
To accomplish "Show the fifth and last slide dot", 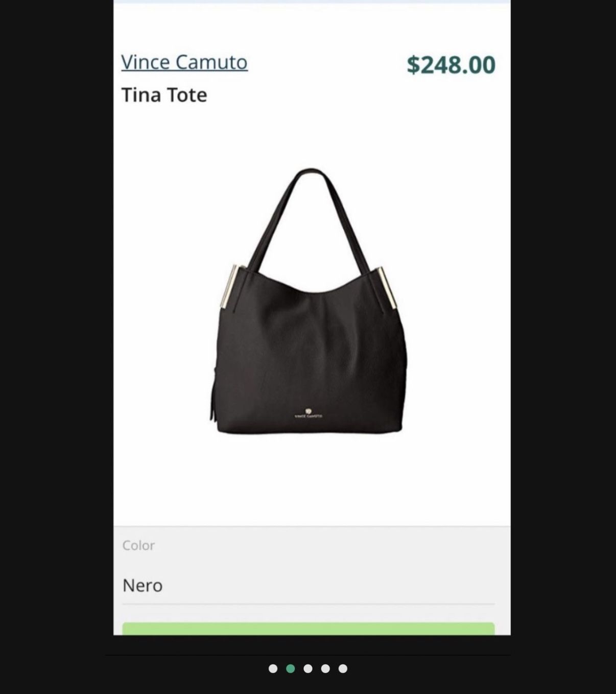I will (x=343, y=668).
